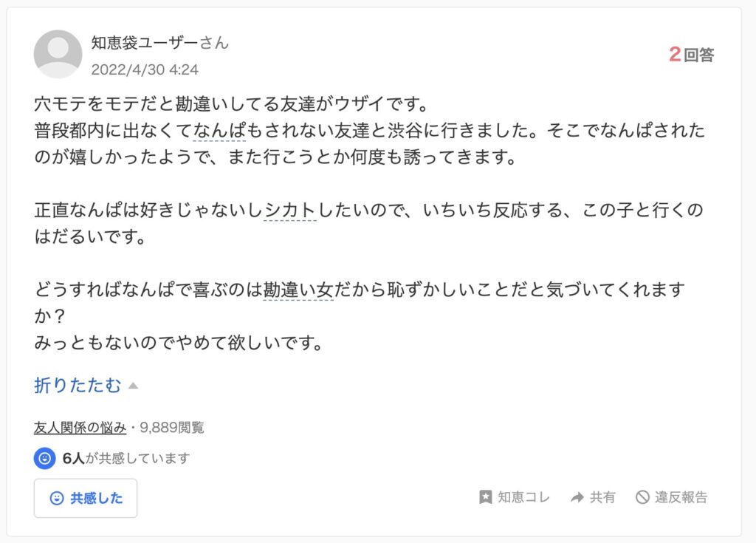Jump to the 2回答 answer count
The image size is (756, 543).
click(x=692, y=55)
